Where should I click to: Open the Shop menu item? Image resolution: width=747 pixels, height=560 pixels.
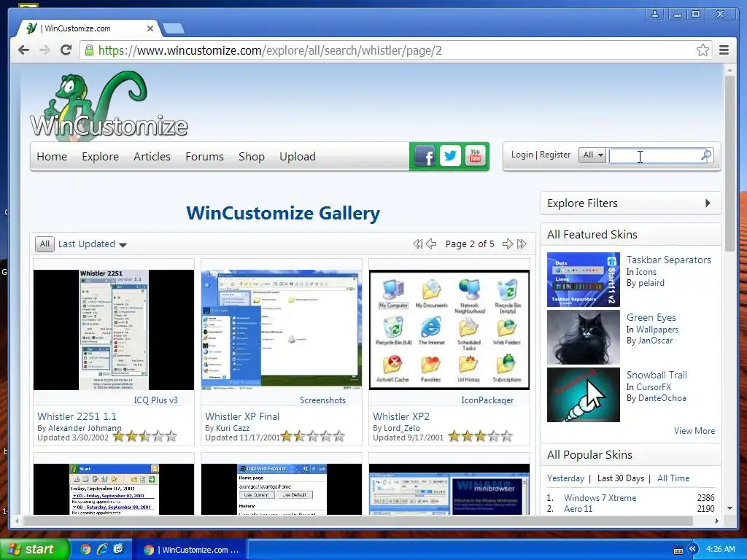point(252,156)
